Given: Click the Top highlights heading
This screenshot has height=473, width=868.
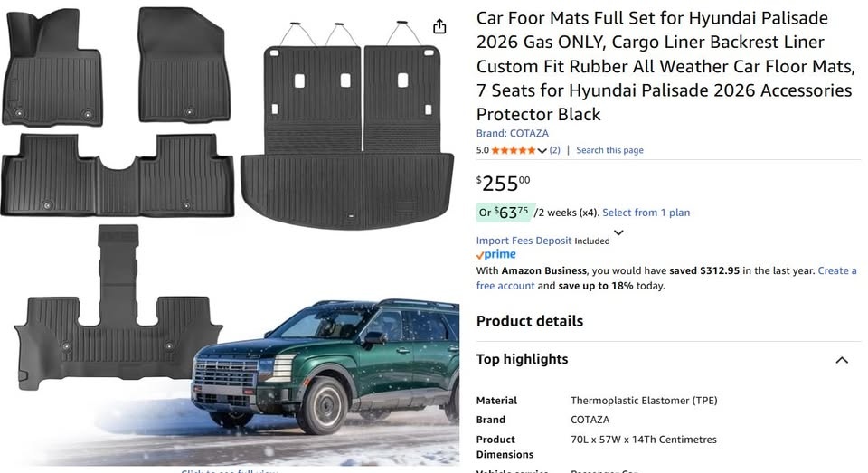Looking at the screenshot, I should coord(523,359).
